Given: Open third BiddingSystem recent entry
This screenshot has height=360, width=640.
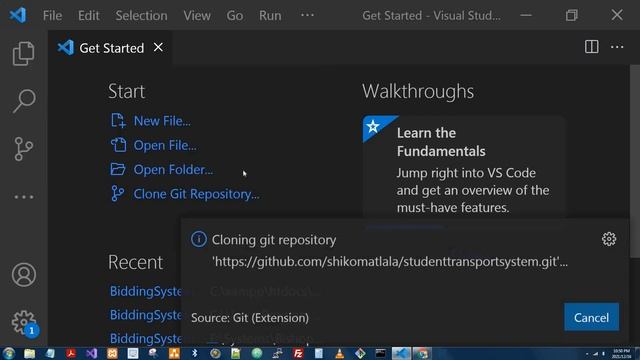Looking at the screenshot, I should 145,338.
